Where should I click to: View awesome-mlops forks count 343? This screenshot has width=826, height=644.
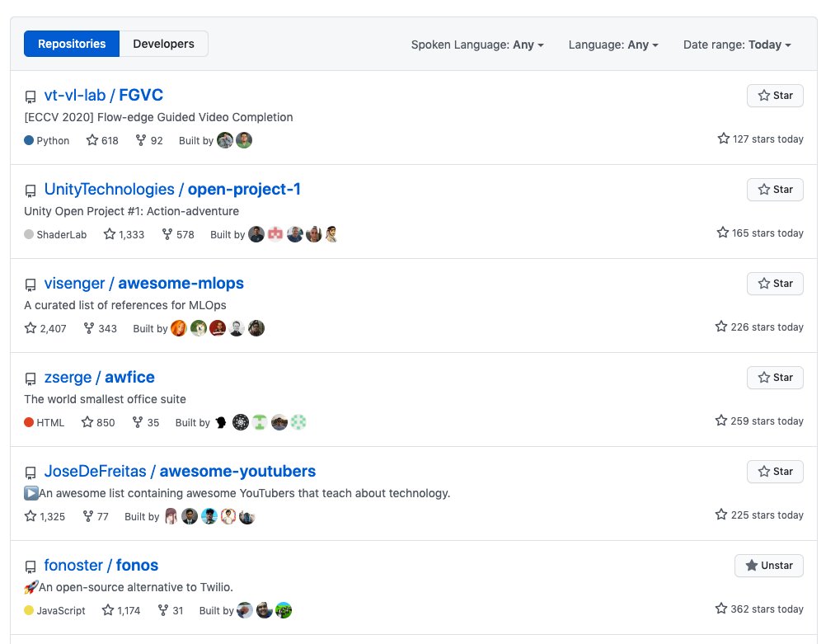[100, 328]
